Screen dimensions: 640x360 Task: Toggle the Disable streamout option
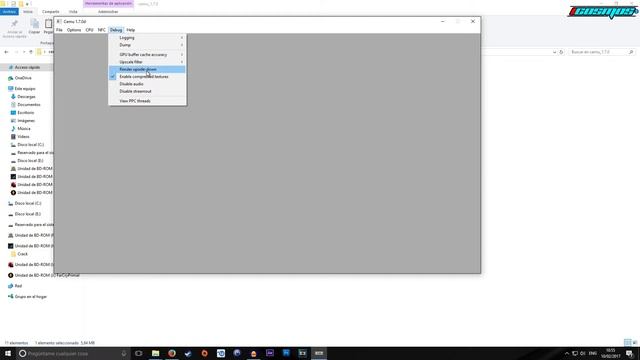tap(147, 91)
